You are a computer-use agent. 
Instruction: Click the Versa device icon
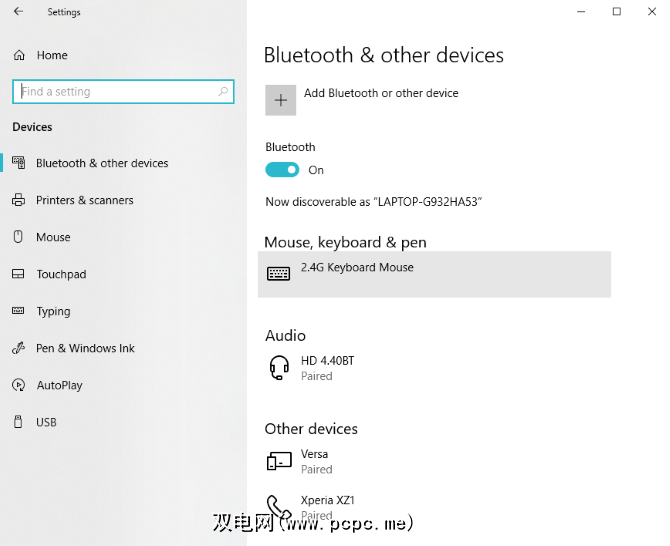(x=279, y=461)
